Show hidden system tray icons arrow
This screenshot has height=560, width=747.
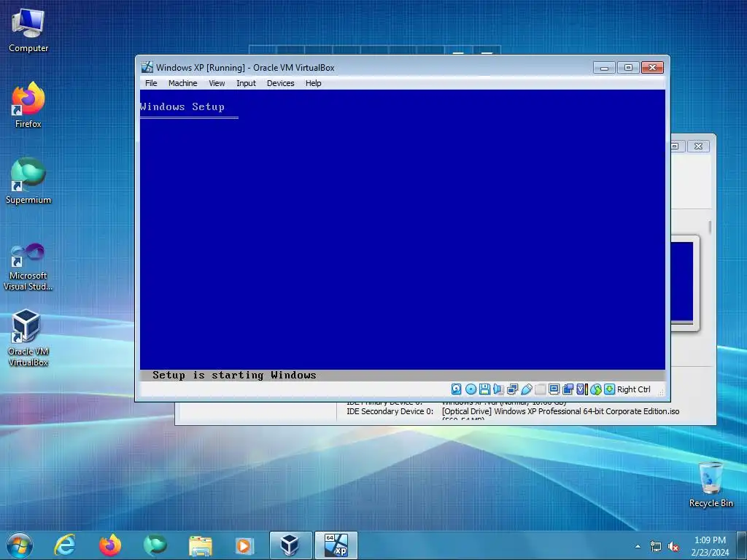pos(638,546)
